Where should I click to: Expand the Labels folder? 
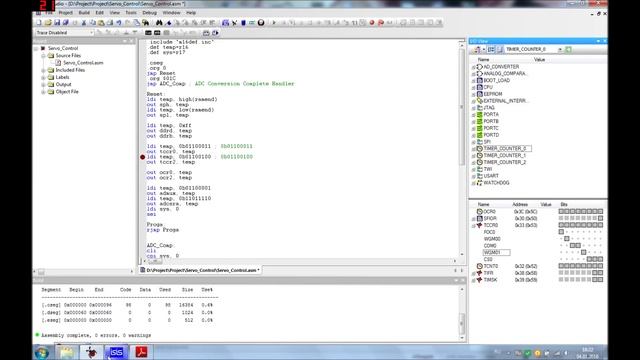44,78
